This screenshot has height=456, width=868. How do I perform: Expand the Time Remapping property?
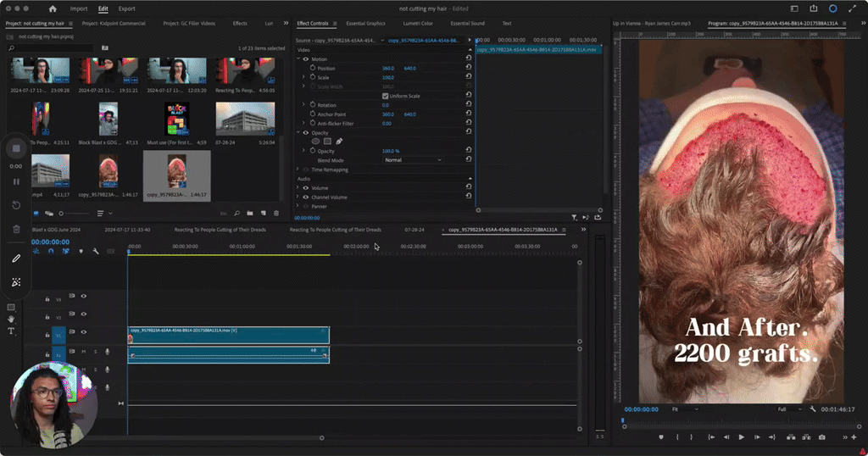pyautogui.click(x=299, y=170)
